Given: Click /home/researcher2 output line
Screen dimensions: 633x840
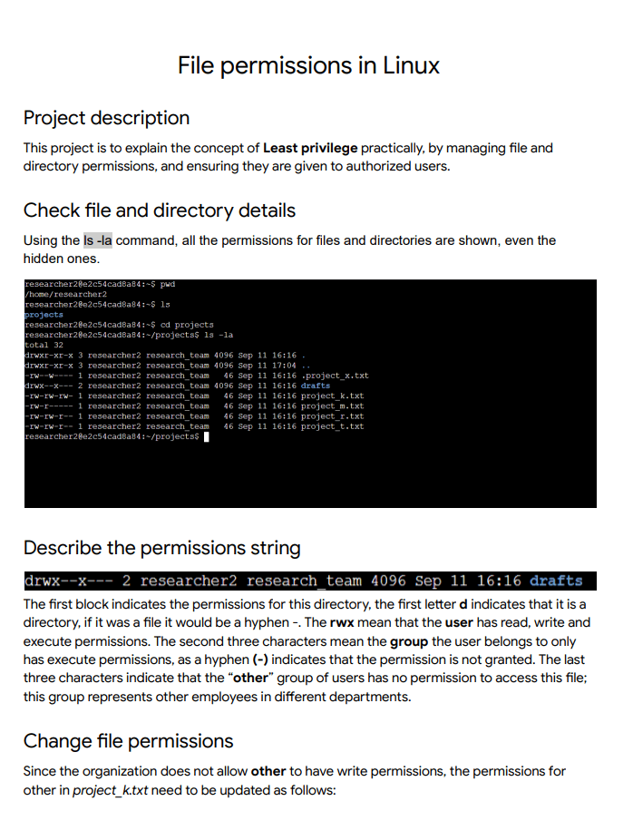Looking at the screenshot, I should coord(66,294).
